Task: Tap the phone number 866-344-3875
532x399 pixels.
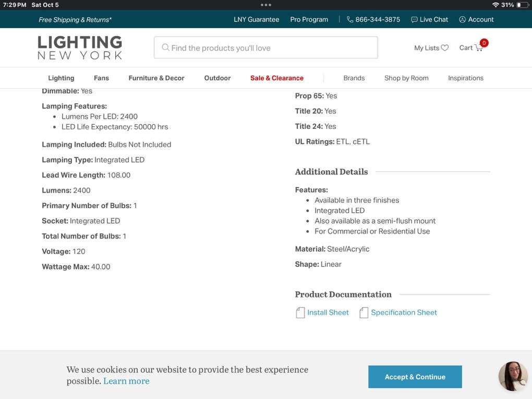Action: point(378,19)
